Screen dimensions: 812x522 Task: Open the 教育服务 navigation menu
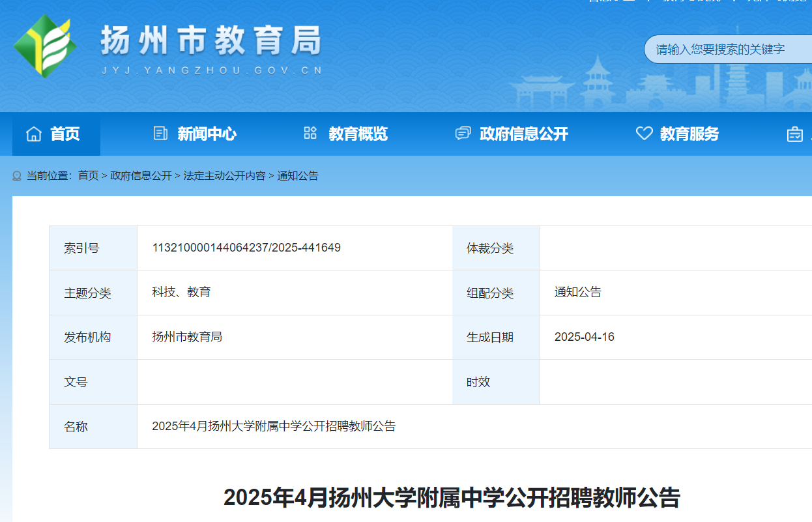coord(678,134)
